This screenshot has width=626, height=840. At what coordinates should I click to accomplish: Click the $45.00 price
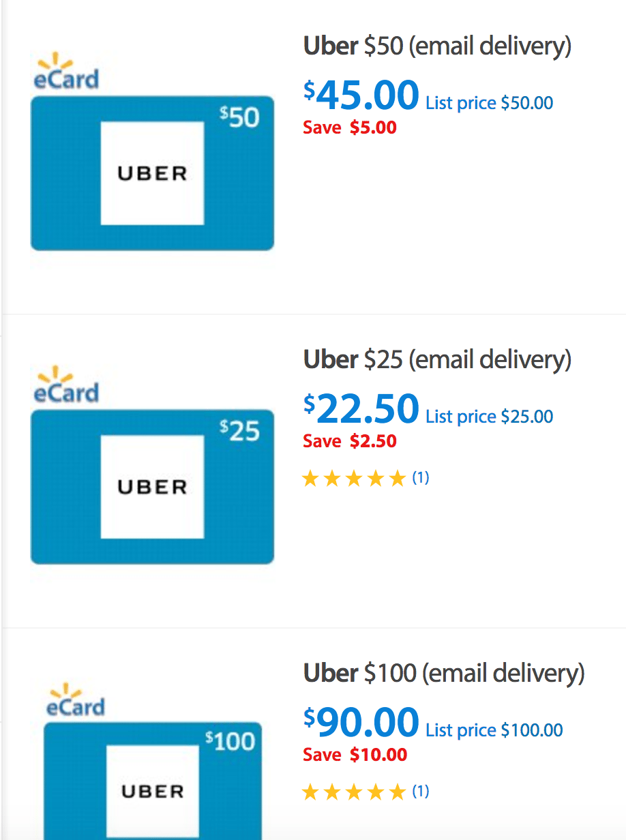tap(361, 95)
